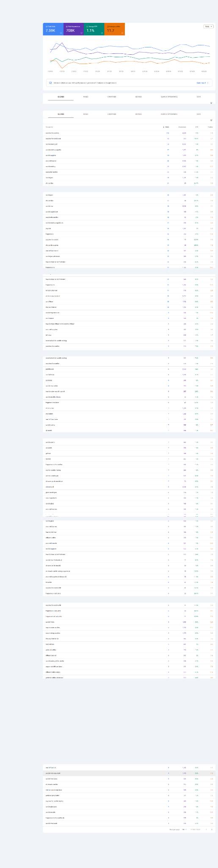Sort table by the Position column header

tap(210, 127)
